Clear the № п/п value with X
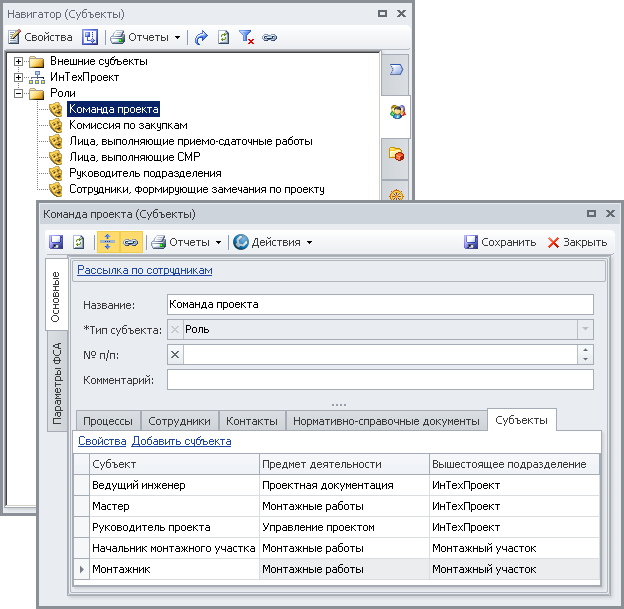 pos(175,355)
